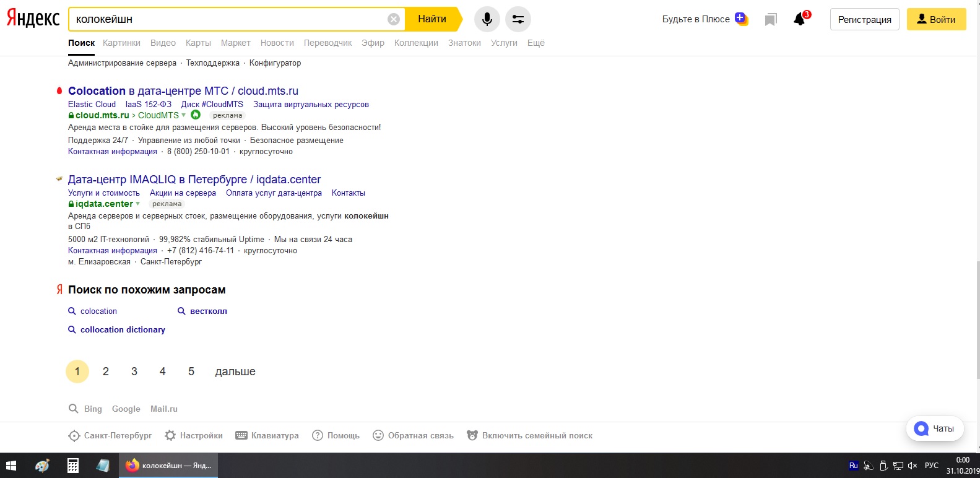Click the magnifier icon next to colocation

(x=72, y=311)
